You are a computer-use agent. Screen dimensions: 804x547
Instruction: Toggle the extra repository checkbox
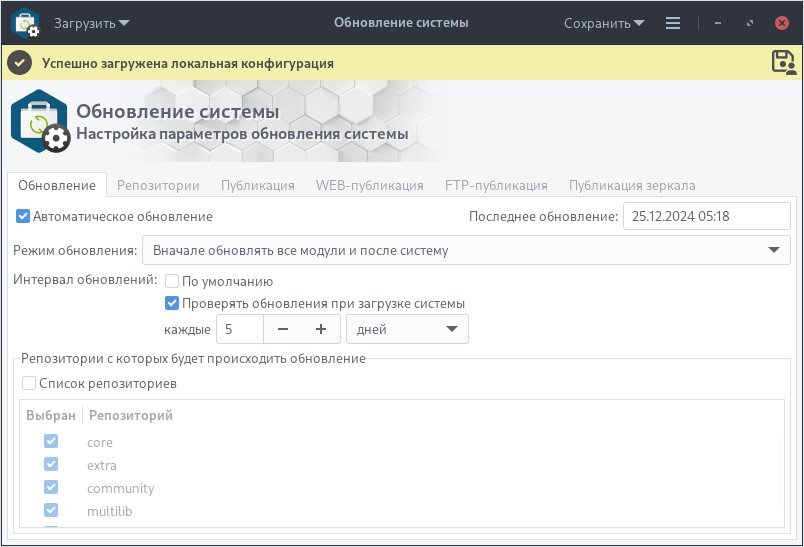coord(51,464)
